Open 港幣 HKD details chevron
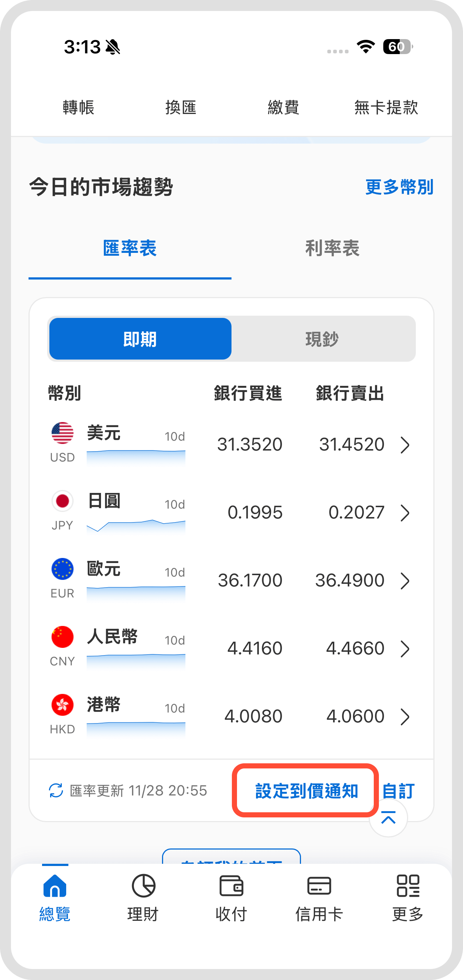The height and width of the screenshot is (980, 463). [x=405, y=717]
